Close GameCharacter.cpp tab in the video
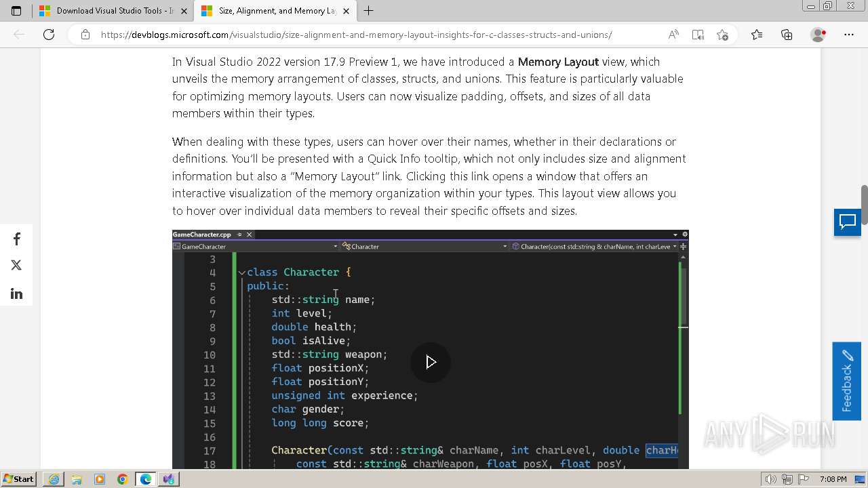 pos(249,235)
